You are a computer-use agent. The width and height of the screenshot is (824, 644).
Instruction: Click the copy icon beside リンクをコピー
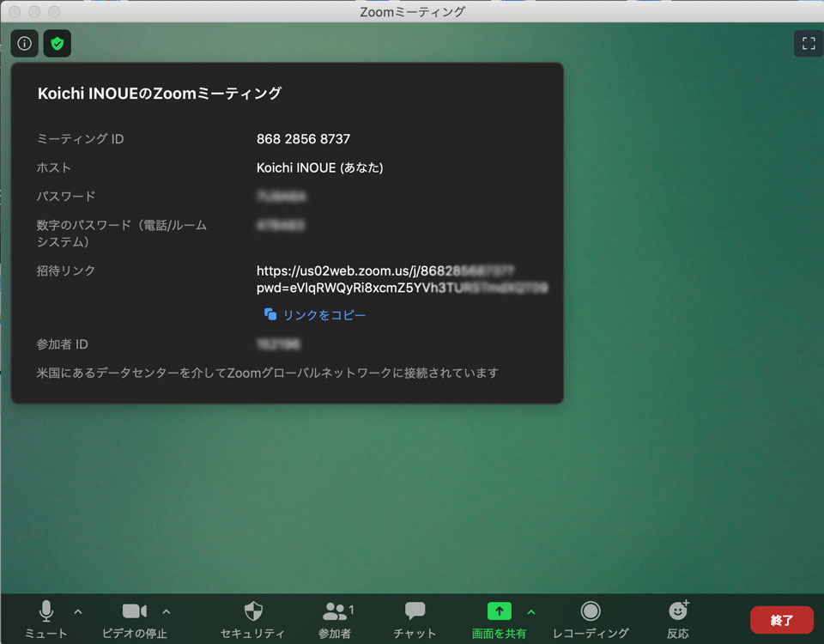[270, 314]
